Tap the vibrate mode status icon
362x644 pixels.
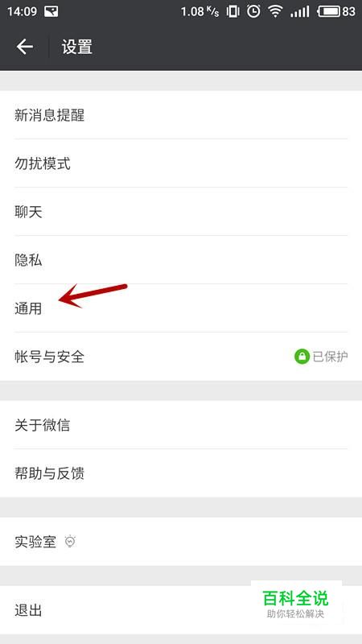tap(232, 11)
